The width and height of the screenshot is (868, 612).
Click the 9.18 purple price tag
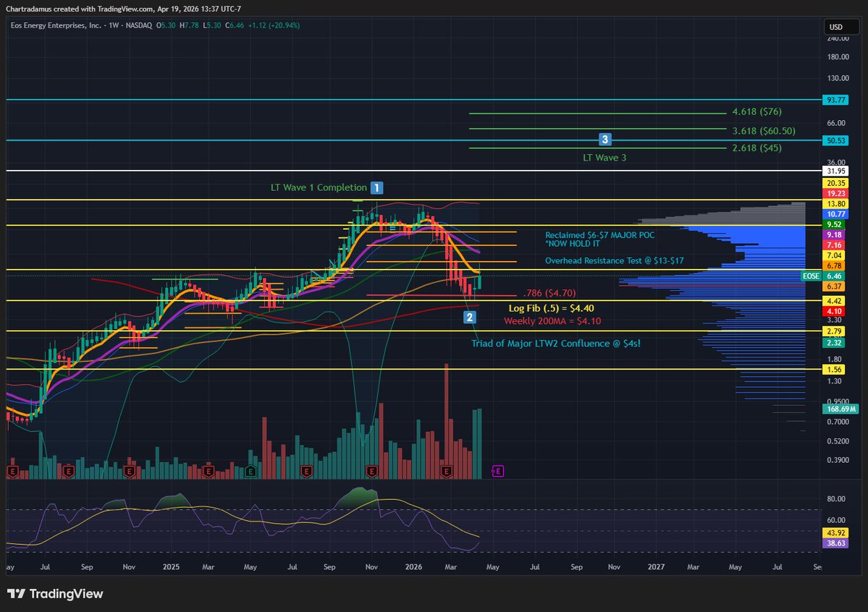pyautogui.click(x=834, y=235)
